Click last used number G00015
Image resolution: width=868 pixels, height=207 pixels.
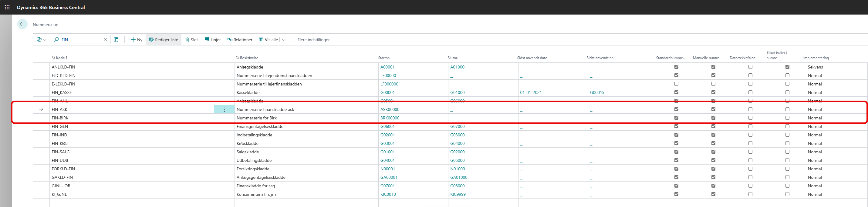click(597, 92)
